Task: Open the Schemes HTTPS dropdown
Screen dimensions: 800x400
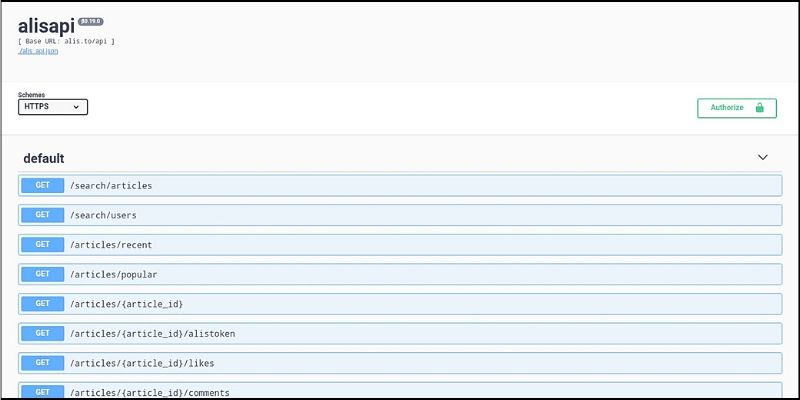Action: click(x=53, y=107)
